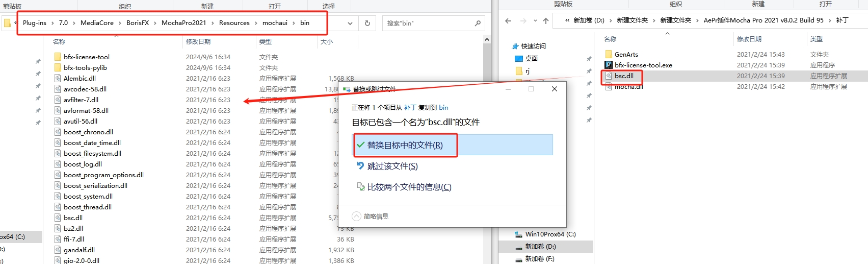Sort by 修改日期 column in right window
Image resolution: width=868 pixels, height=264 pixels.
(749, 39)
